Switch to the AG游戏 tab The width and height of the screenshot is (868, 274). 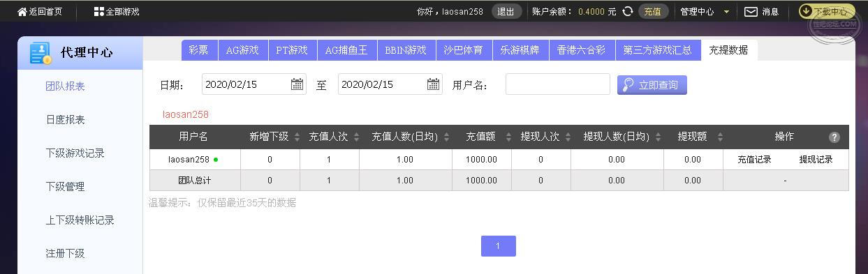[242, 50]
